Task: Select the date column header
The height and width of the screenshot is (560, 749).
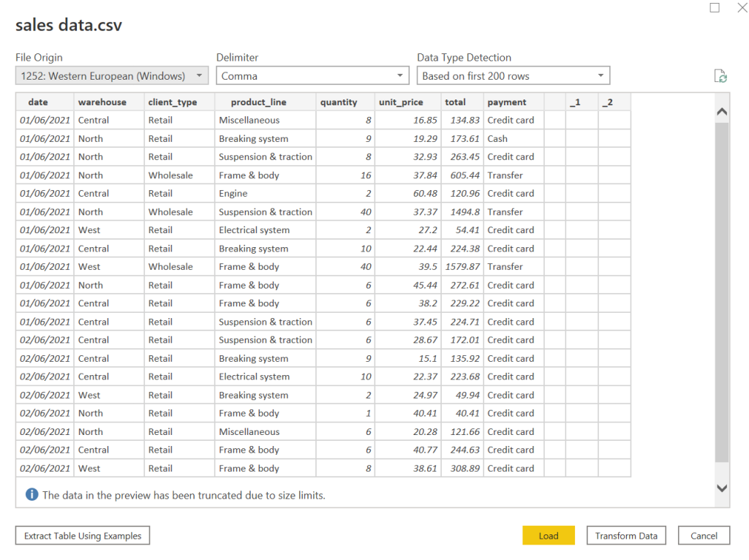Action: click(x=45, y=102)
